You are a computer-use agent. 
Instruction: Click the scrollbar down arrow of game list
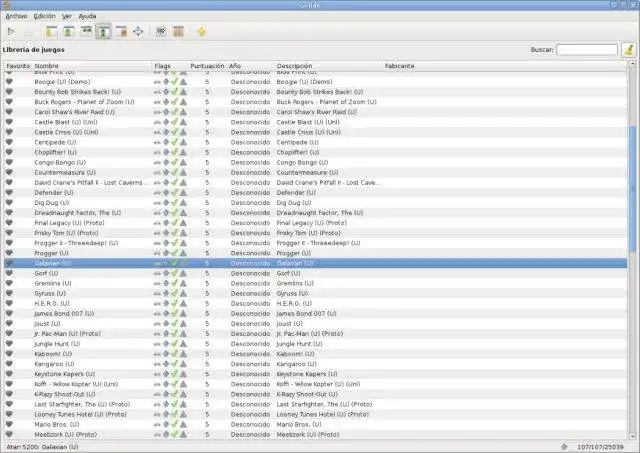point(632,436)
